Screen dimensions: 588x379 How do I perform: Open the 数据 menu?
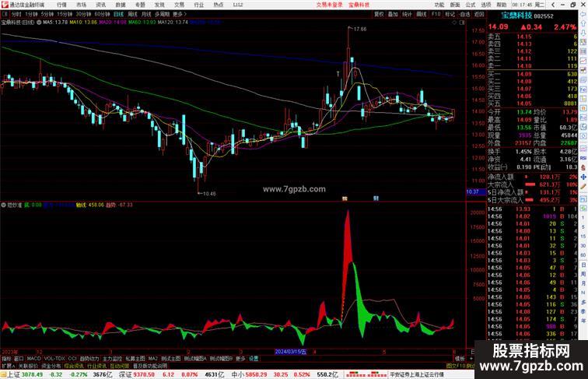pos(121,5)
